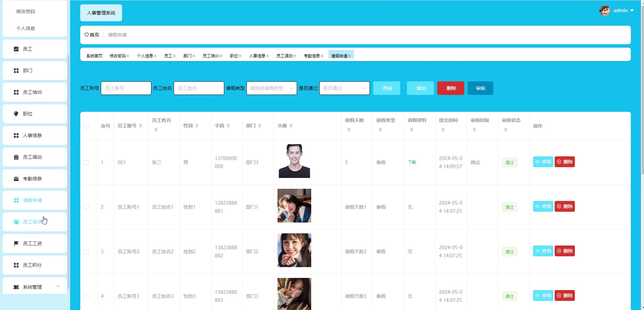Screen dimensions: 644x310
Task: Close the 修改密码 tab
Action: tap(128, 56)
